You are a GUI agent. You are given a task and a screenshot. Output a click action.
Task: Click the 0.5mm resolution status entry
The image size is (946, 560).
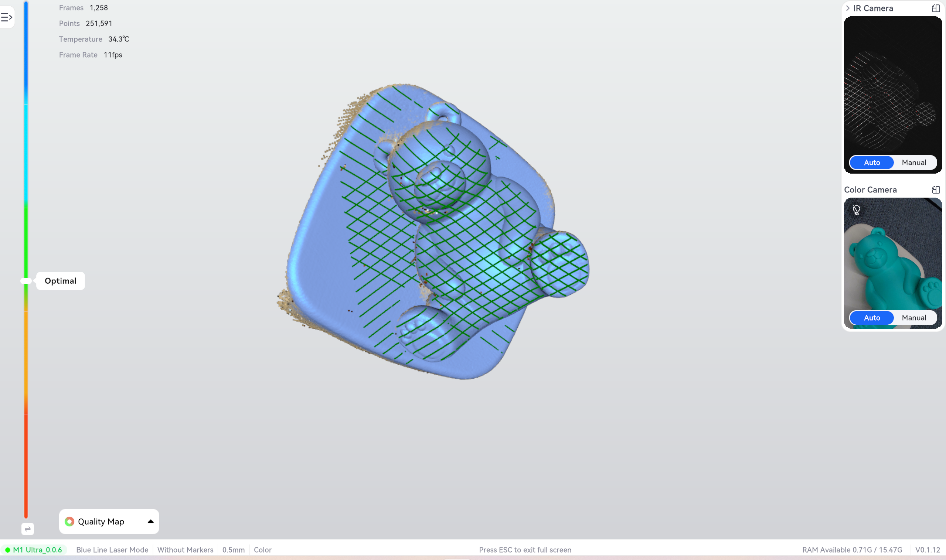click(x=233, y=550)
